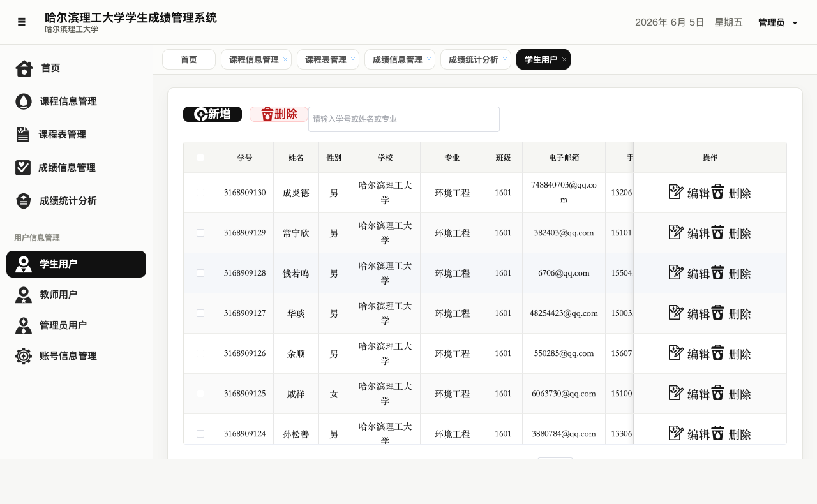
Task: Collapse sidebar with hamburger menu icon
Action: (x=22, y=22)
